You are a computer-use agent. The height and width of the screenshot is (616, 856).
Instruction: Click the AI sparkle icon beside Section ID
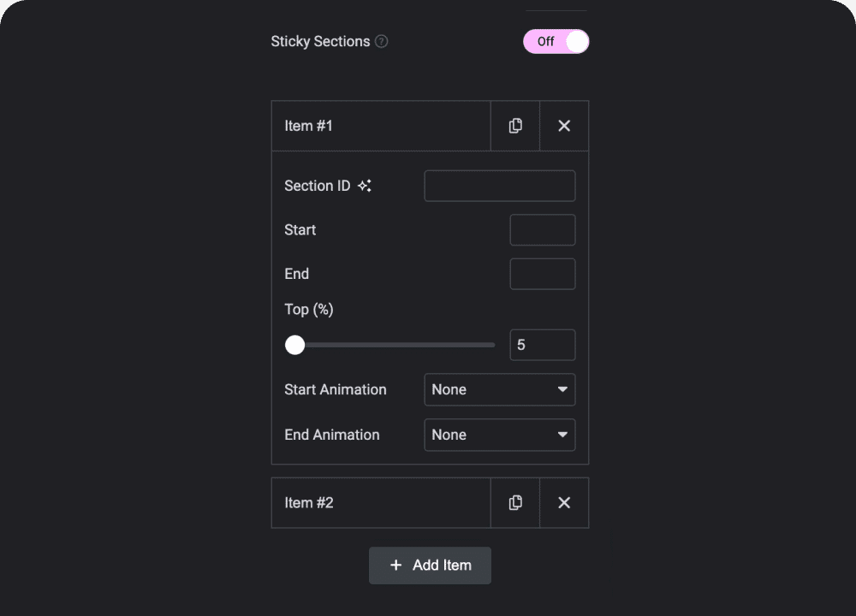coord(365,186)
